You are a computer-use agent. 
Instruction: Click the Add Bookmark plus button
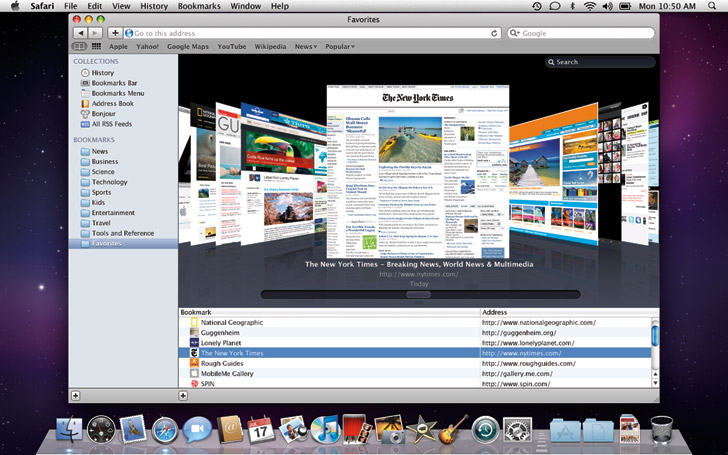click(x=115, y=33)
